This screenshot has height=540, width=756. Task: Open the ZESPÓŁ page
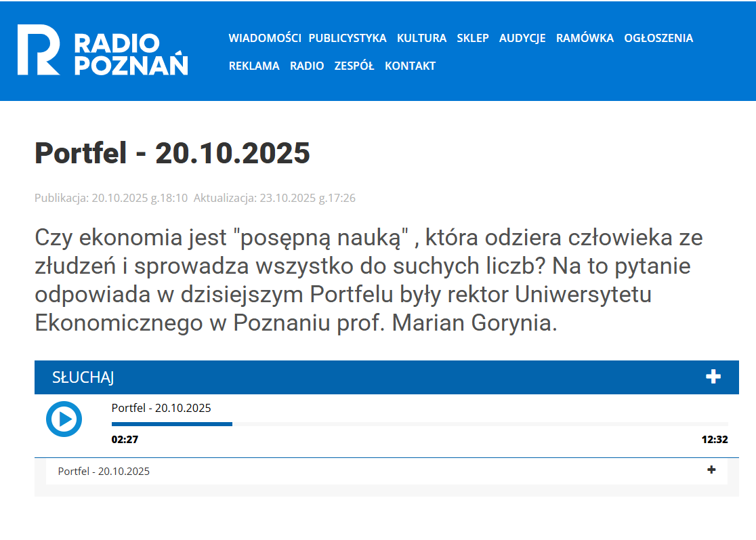(354, 66)
